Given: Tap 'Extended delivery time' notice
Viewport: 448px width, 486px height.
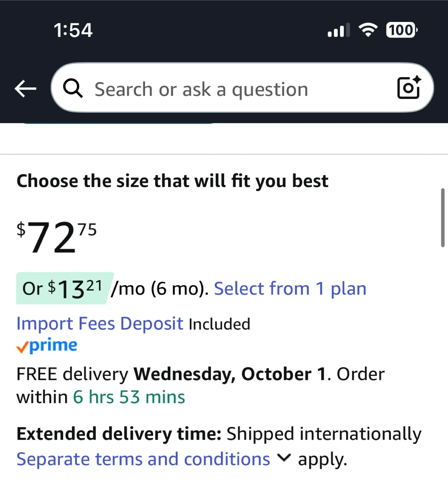Looking at the screenshot, I should click(x=119, y=434).
